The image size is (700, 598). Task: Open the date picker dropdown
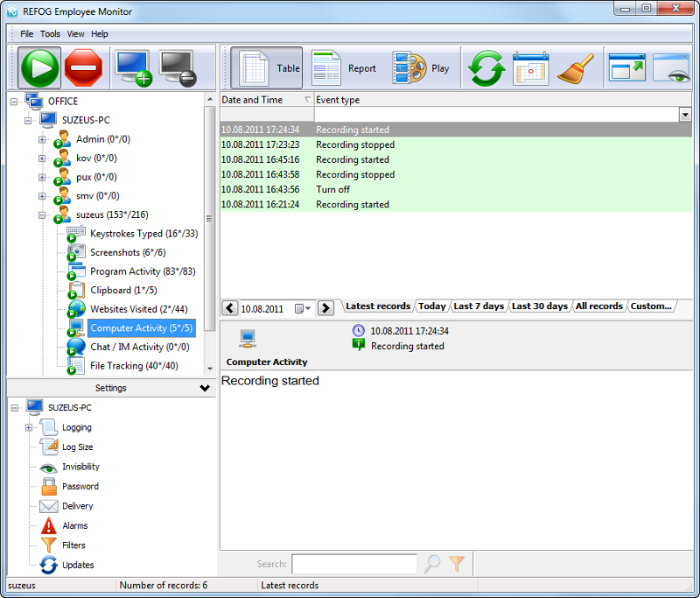point(303,308)
